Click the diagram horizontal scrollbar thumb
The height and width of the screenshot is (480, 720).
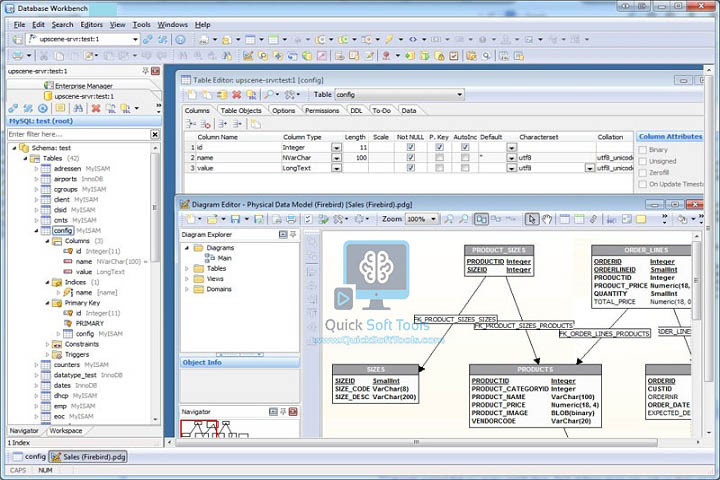(x=416, y=442)
